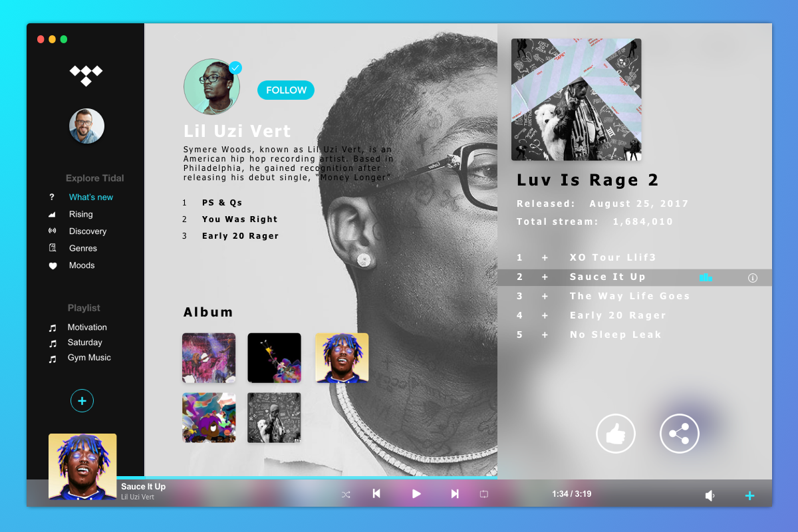Viewport: 798px width, 532px height.
Task: Click the now-playing equalizer icon on Sauce It Up
Action: coord(706,277)
